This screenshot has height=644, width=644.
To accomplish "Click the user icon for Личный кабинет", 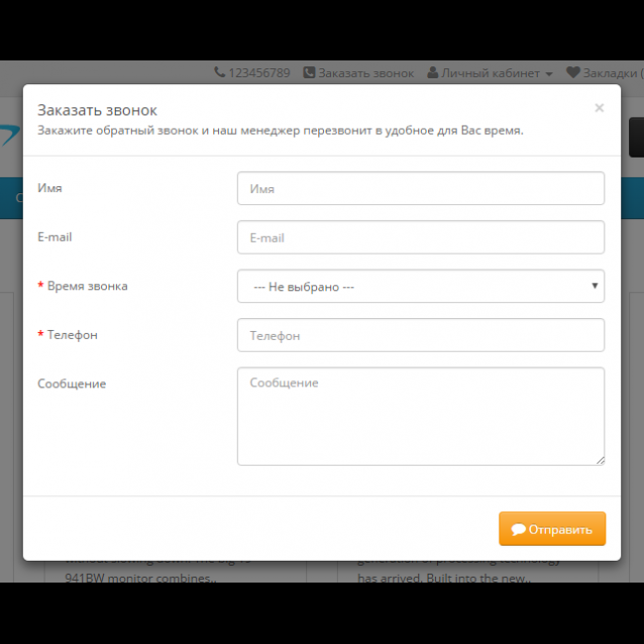I will click(x=433, y=73).
